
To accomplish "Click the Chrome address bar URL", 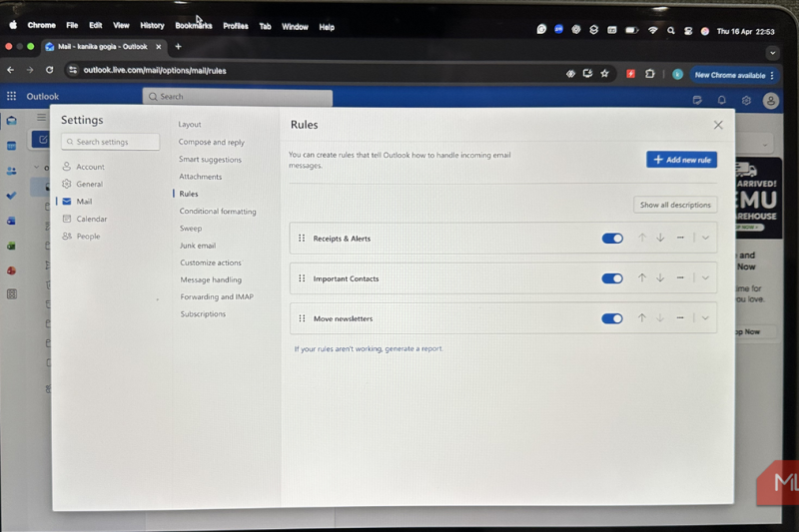I will (x=155, y=70).
